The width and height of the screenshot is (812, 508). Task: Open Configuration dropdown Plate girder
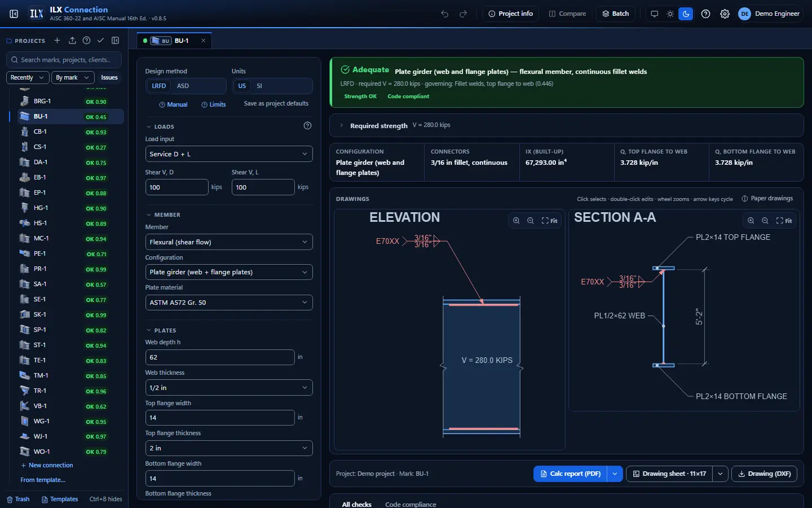point(229,272)
